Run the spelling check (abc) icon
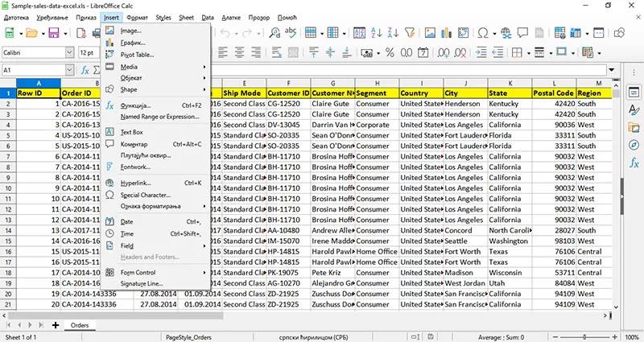Screen dimensions: 644x342 291,33
